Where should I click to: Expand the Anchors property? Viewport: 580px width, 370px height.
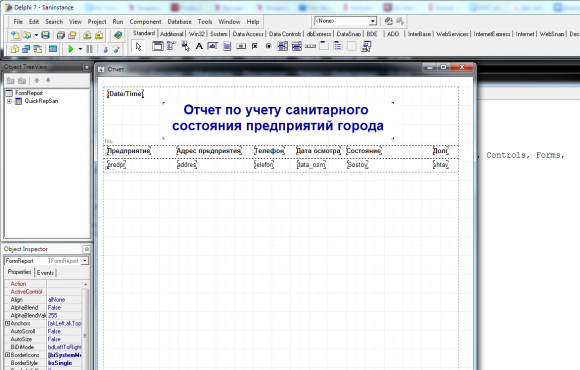pyautogui.click(x=7, y=323)
